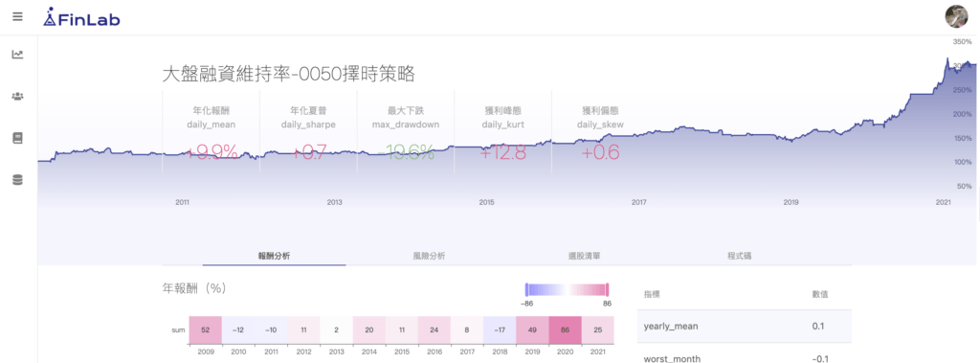The height and width of the screenshot is (363, 980).
Task: Switch to the 報酬分析 tab
Action: 274,256
